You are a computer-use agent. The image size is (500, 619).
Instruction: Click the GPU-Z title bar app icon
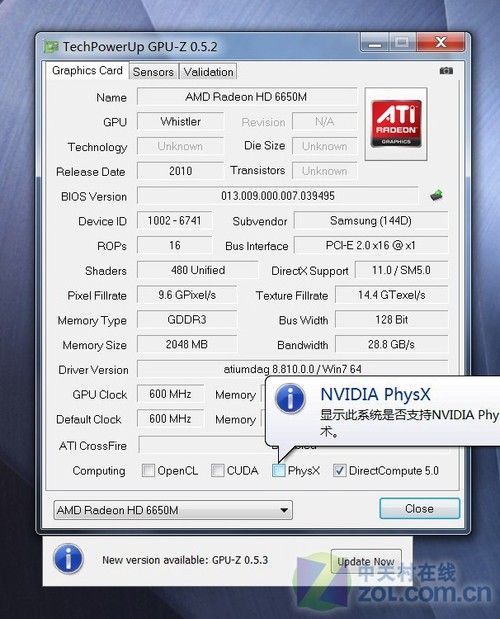click(x=51, y=47)
